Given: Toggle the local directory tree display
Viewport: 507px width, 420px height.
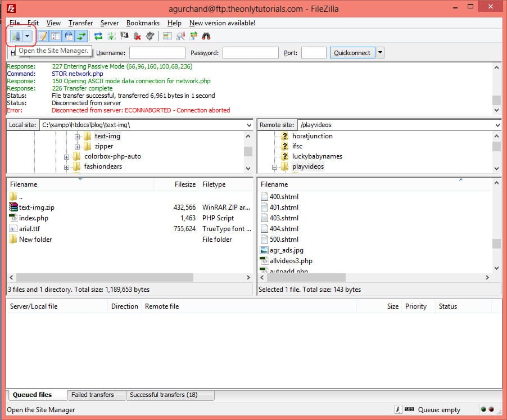Looking at the screenshot, I should 56,36.
